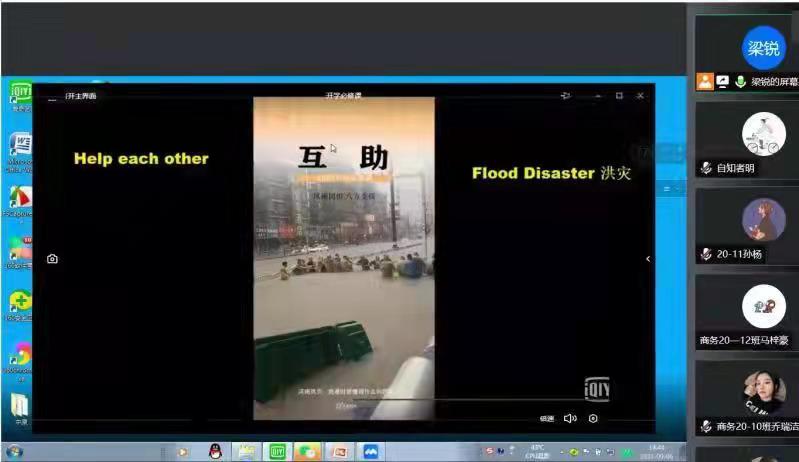Viewport: 799px width, 462px height.
Task: Open the Microsoft Word desktop shortcut
Action: 20,145
